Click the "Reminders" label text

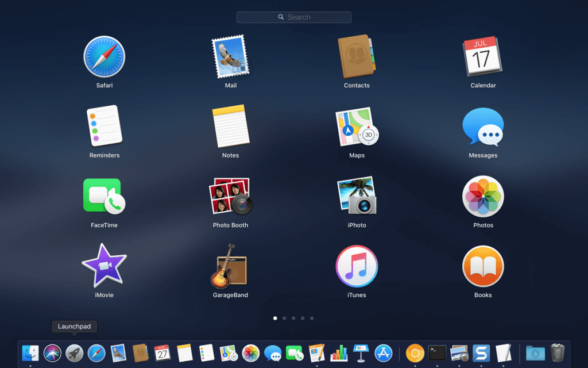point(105,155)
